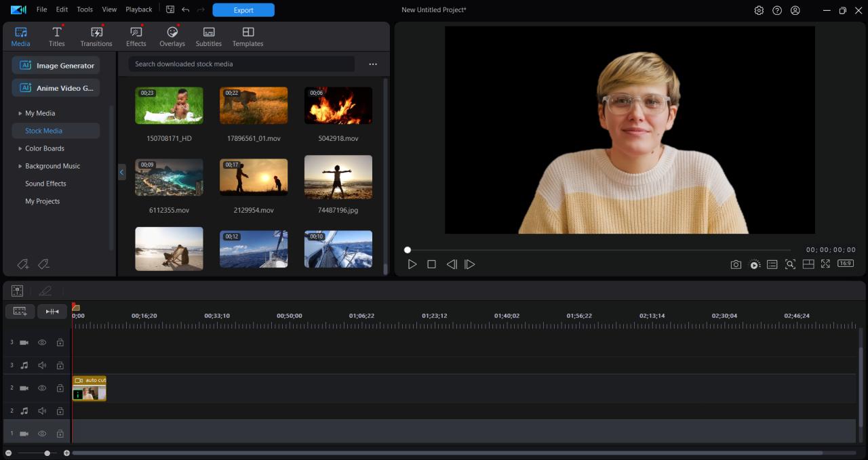Open the Playback menu
The width and height of the screenshot is (868, 460).
click(x=138, y=9)
